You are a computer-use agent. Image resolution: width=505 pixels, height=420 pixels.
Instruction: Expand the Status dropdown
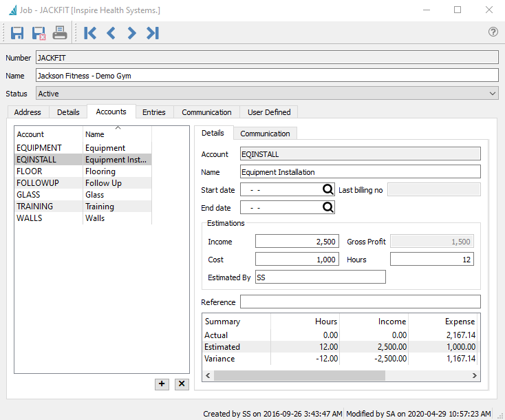[493, 94]
